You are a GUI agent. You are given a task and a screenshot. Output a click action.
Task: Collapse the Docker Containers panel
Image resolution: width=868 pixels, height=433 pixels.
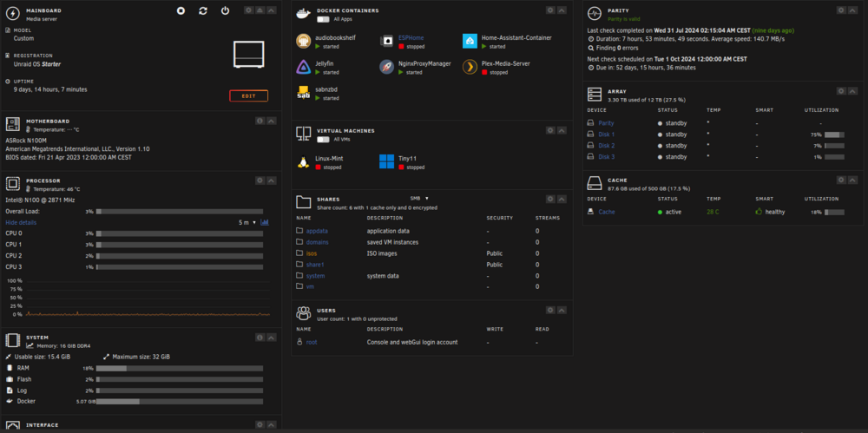[562, 10]
